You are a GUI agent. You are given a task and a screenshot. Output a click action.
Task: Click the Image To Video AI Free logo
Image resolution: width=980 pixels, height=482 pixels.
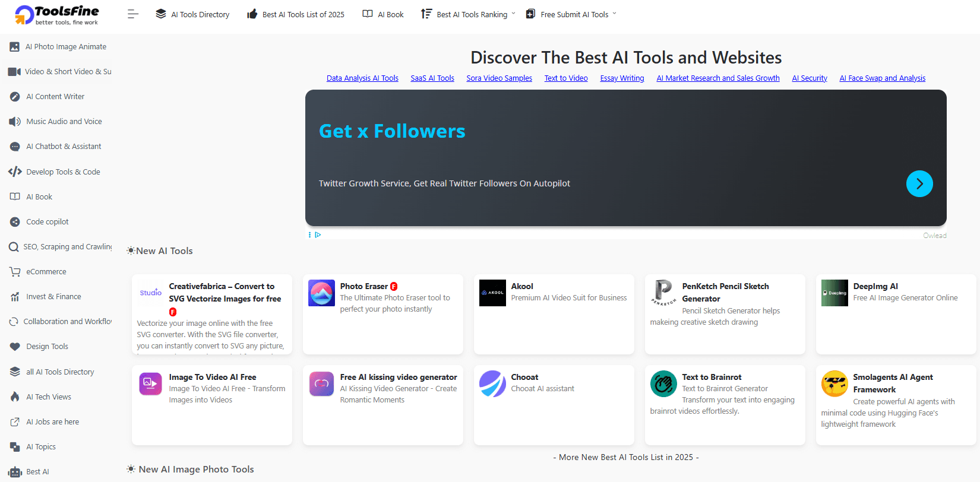click(150, 383)
